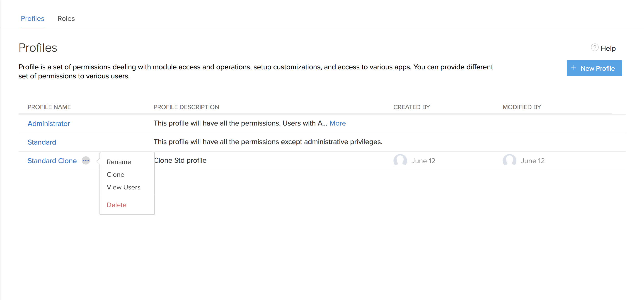Open the Administrator profile link
The width and height of the screenshot is (644, 300).
coord(49,123)
